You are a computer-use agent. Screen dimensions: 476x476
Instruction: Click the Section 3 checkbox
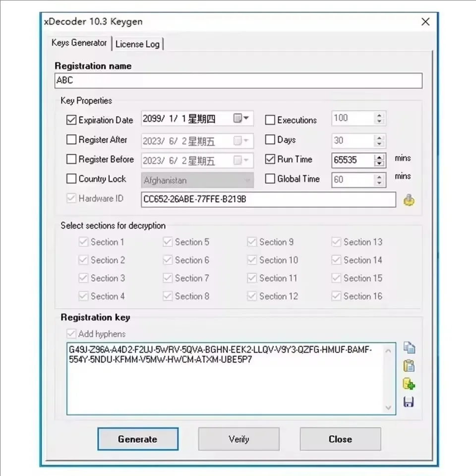(x=83, y=278)
